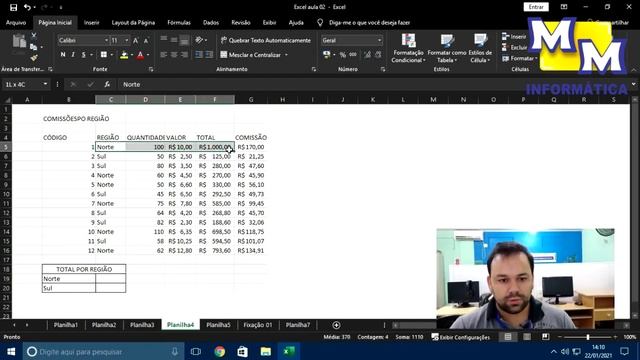The height and width of the screenshot is (360, 640).
Task: Click the Copy icon
Action: point(34,47)
